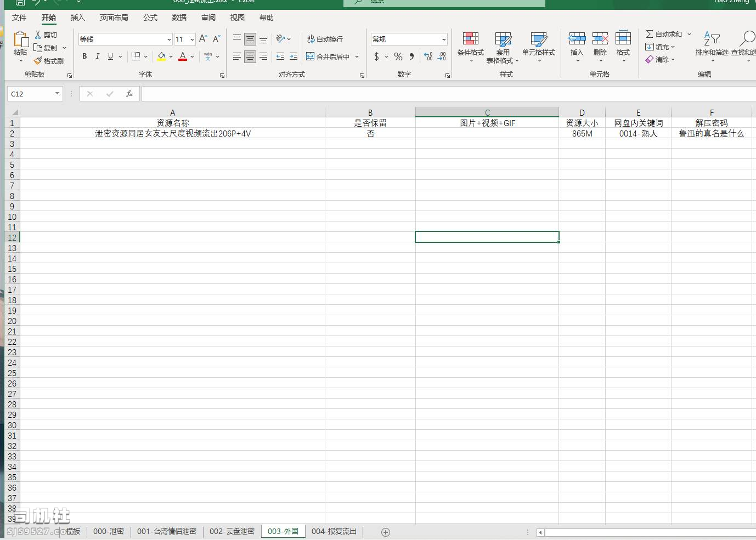The height and width of the screenshot is (540, 756).
Task: Increase decimal places
Action: click(428, 56)
